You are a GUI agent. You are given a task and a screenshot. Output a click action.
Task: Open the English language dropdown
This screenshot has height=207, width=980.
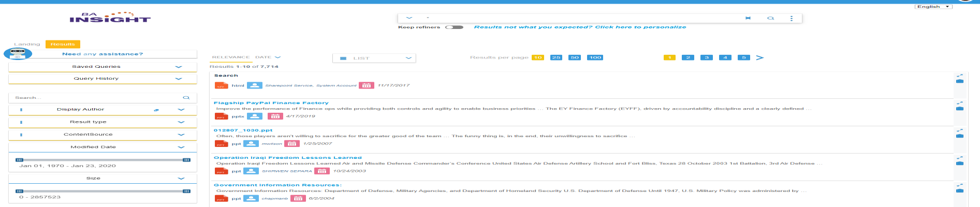(x=933, y=7)
